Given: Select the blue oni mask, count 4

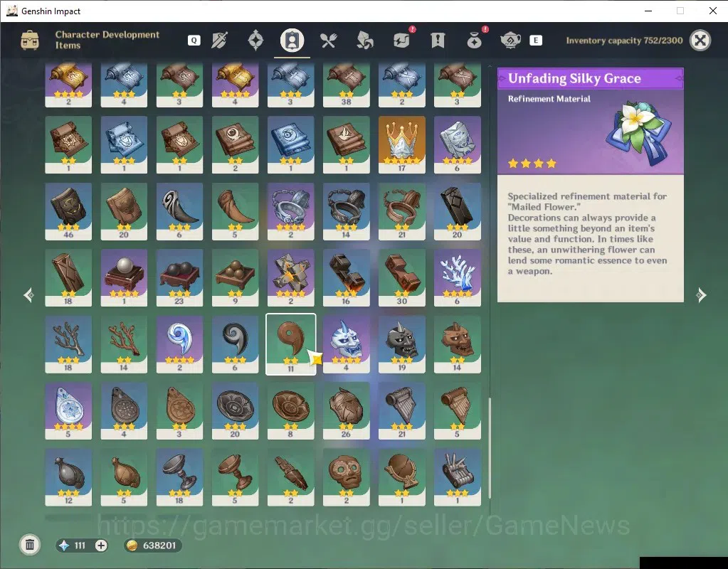Looking at the screenshot, I should pos(347,344).
